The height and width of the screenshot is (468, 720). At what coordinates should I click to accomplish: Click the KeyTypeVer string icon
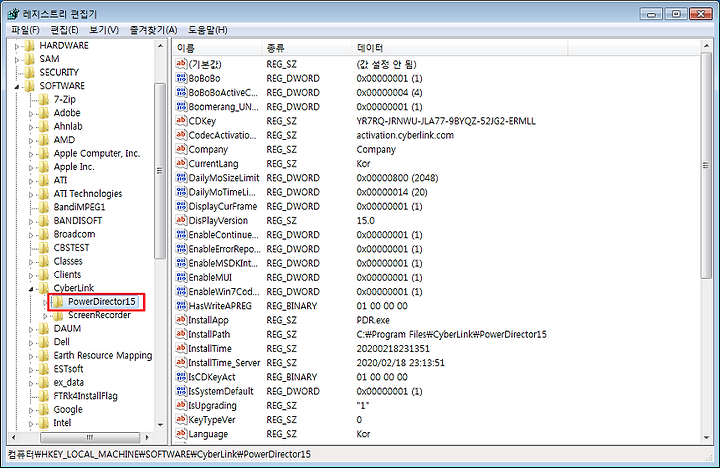(x=181, y=420)
